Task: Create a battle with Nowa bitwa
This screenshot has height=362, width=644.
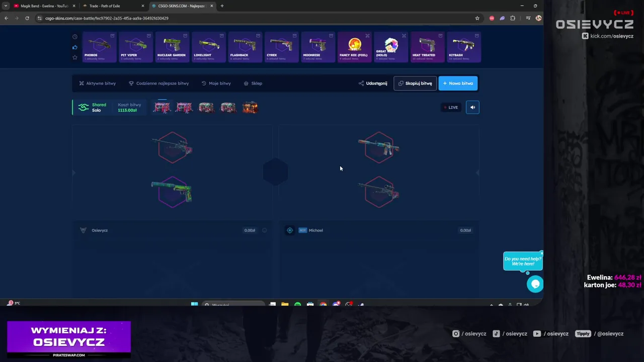Action: pyautogui.click(x=458, y=83)
